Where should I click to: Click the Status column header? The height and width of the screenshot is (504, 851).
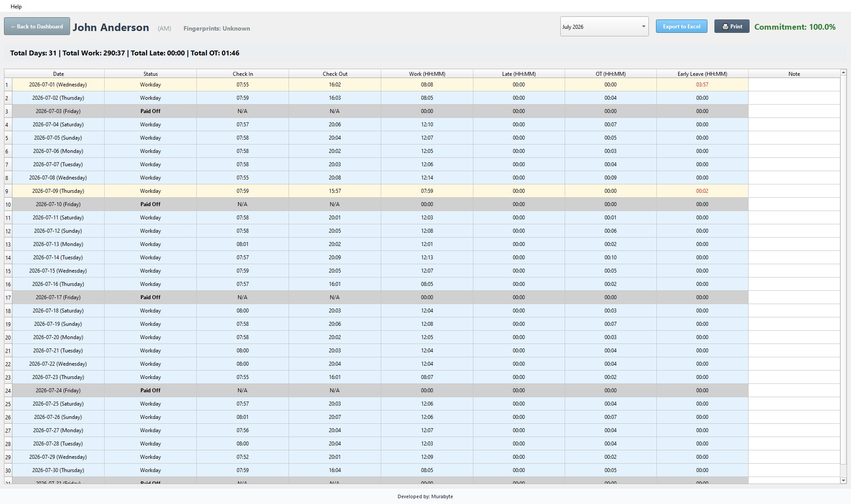click(150, 74)
